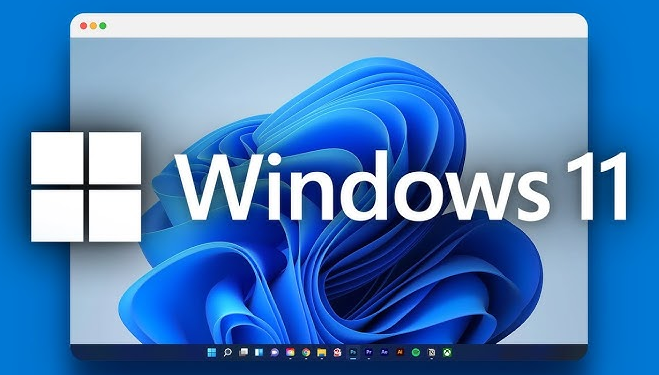659x375 pixels.
Task: Open Task View in the taskbar
Action: pos(243,352)
